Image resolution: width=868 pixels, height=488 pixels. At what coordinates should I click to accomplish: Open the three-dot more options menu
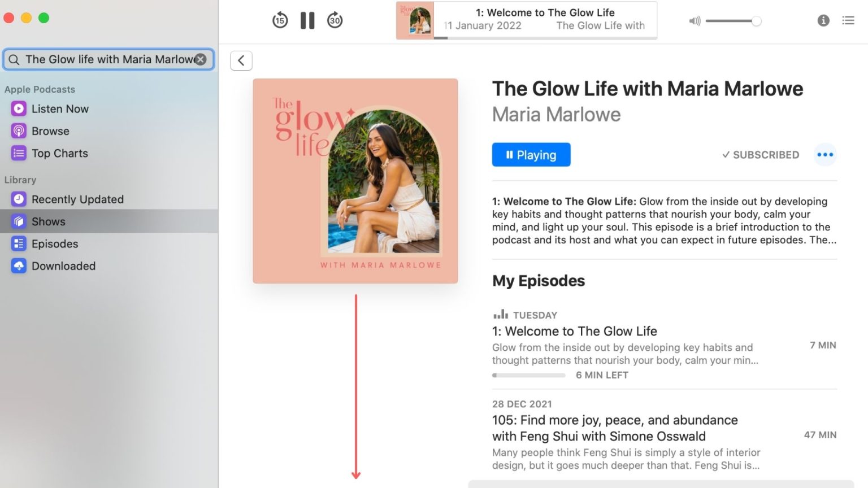(x=825, y=155)
